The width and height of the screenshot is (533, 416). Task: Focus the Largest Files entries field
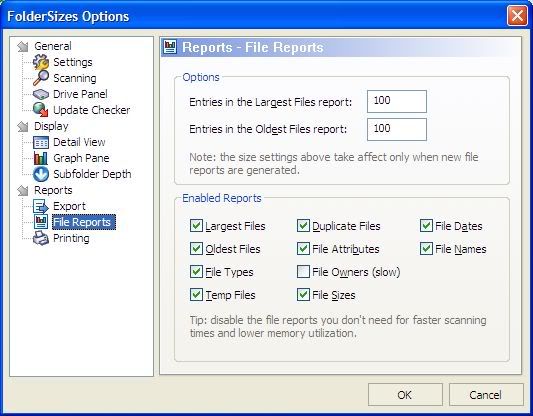tap(397, 101)
